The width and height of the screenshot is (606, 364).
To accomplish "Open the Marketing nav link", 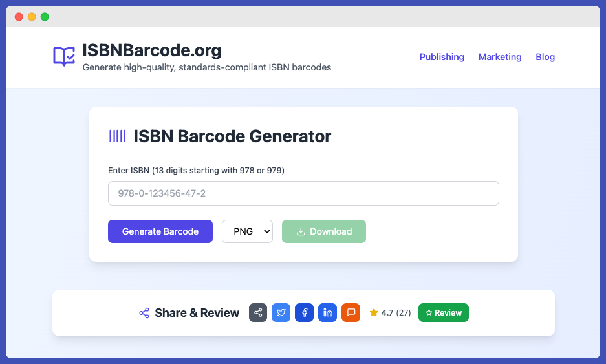I will (500, 57).
